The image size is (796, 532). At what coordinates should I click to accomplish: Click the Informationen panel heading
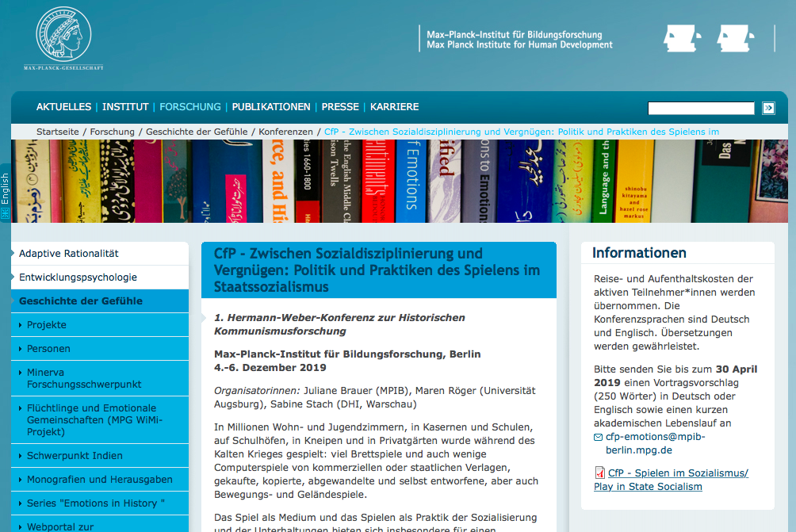[639, 253]
